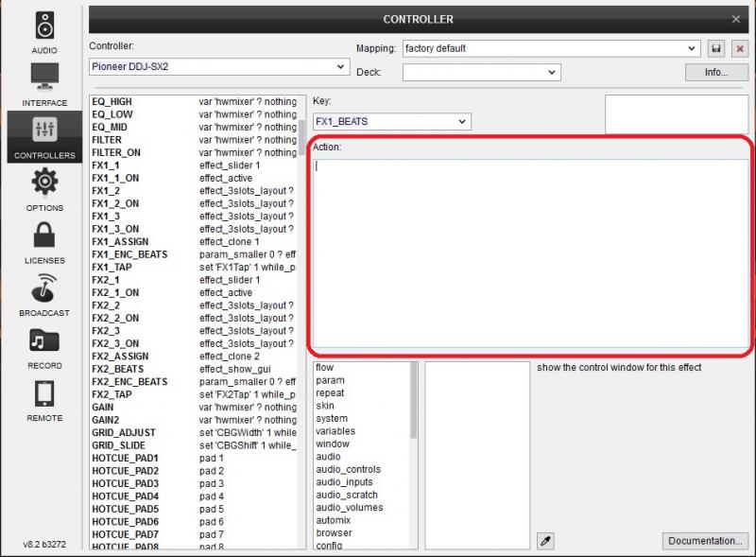Select the FX2_TAP mapping row
This screenshot has height=557, width=756.
coord(195,394)
